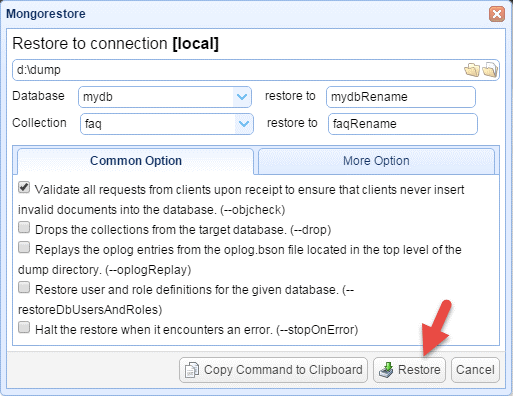This screenshot has width=513, height=396.
Task: Toggle the --objcheck validation checkbox
Action: point(24,188)
